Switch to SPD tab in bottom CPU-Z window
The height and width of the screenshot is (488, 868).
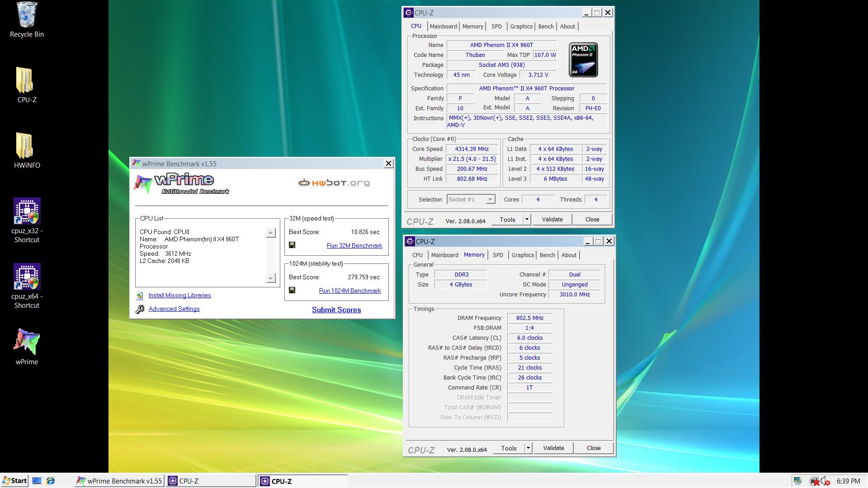(498, 255)
